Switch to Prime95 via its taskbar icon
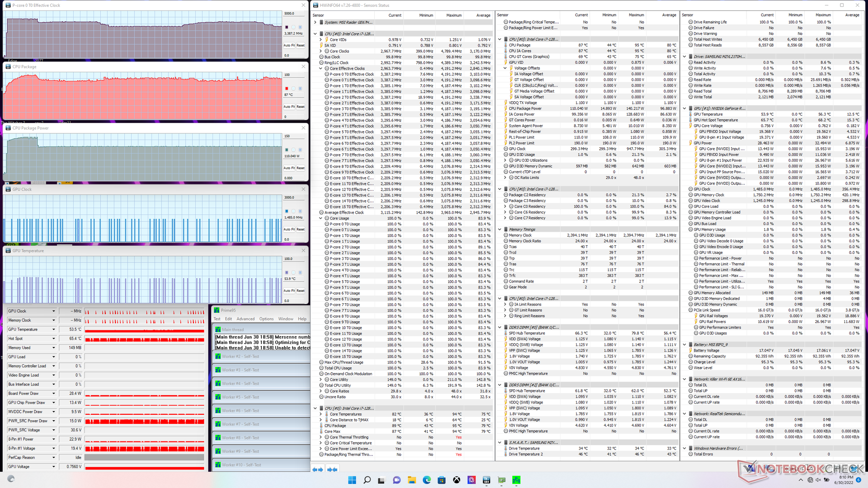 coord(516,480)
